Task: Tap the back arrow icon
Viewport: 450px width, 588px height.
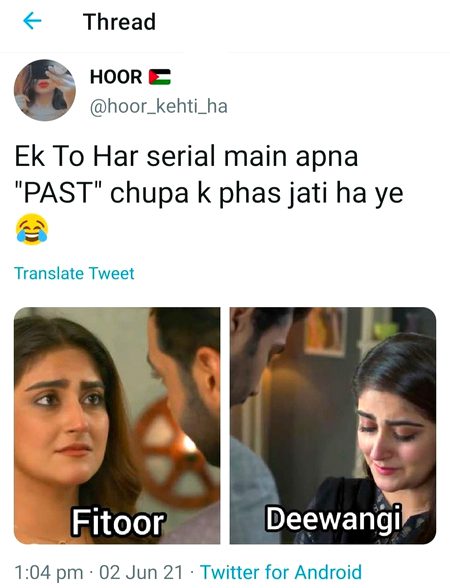Action: pos(32,21)
